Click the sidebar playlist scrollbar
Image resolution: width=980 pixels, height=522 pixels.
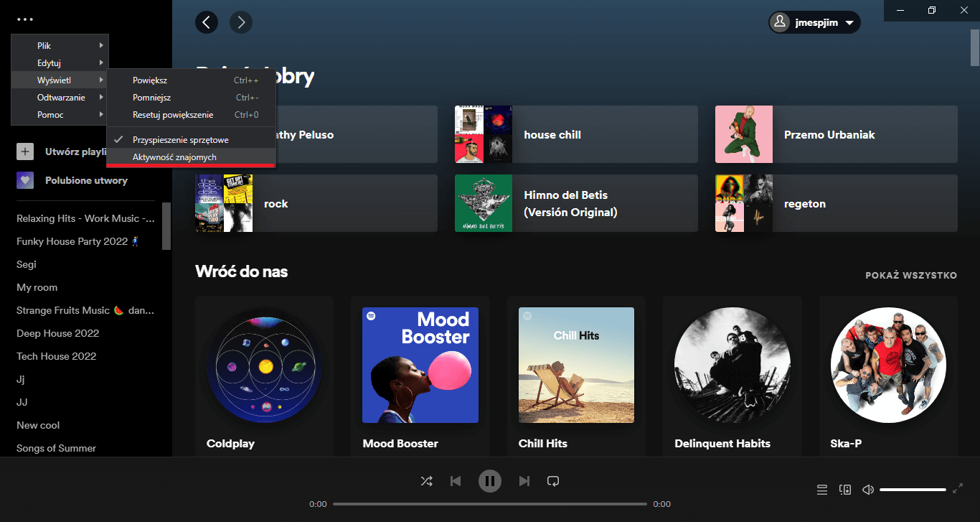point(166,226)
